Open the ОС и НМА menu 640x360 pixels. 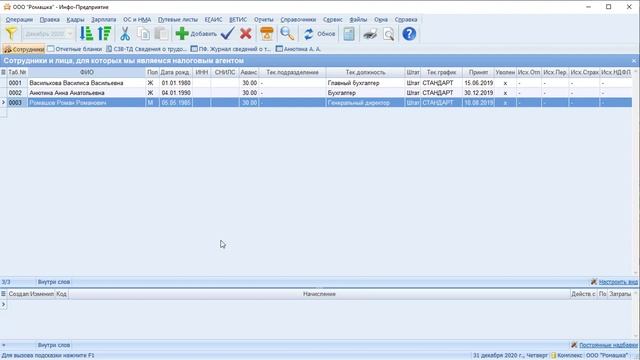coord(137,20)
